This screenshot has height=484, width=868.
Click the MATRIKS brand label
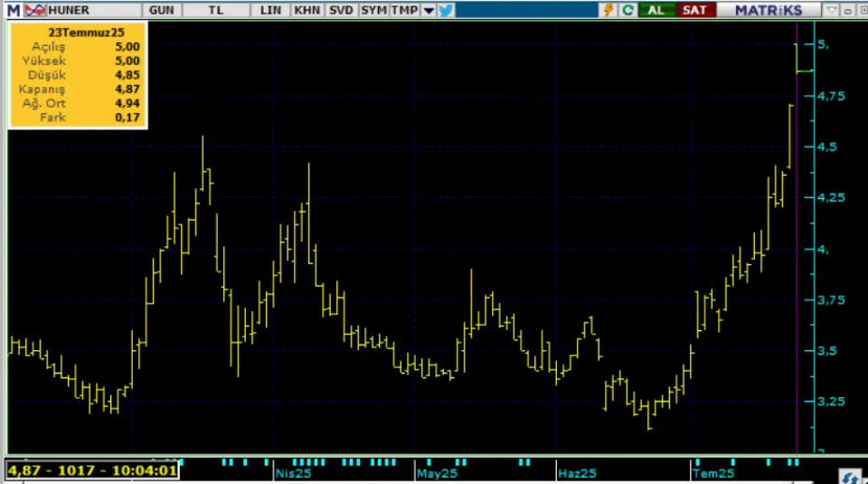pyautogui.click(x=769, y=10)
